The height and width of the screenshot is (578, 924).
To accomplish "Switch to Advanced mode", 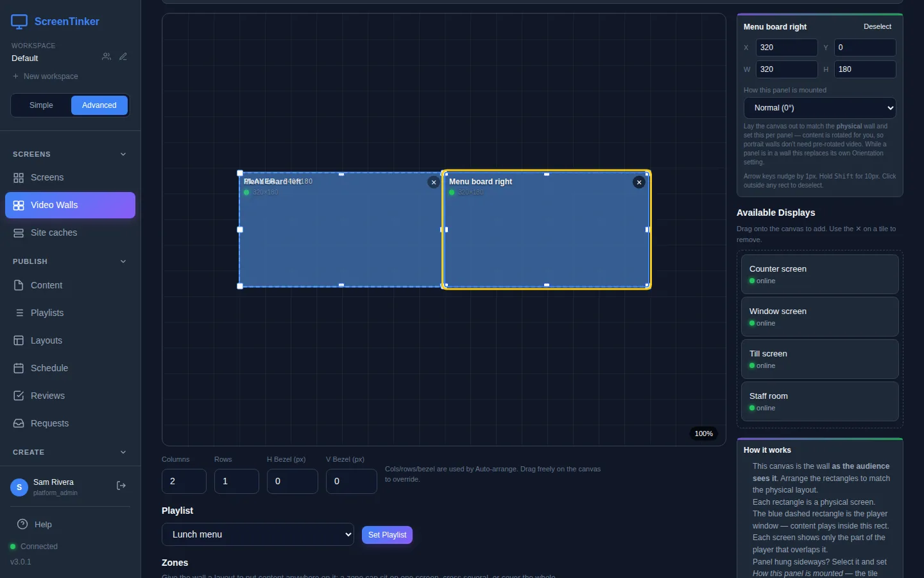I will (99, 105).
